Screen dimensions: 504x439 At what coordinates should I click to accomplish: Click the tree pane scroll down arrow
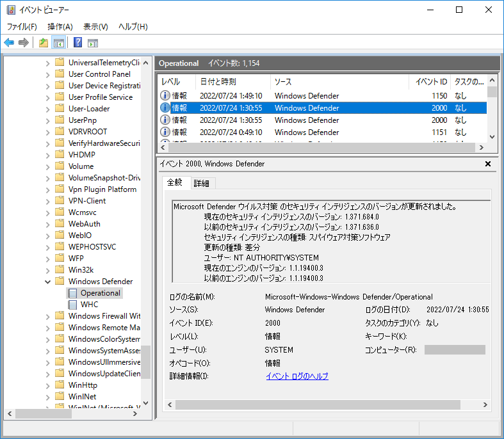point(145,403)
